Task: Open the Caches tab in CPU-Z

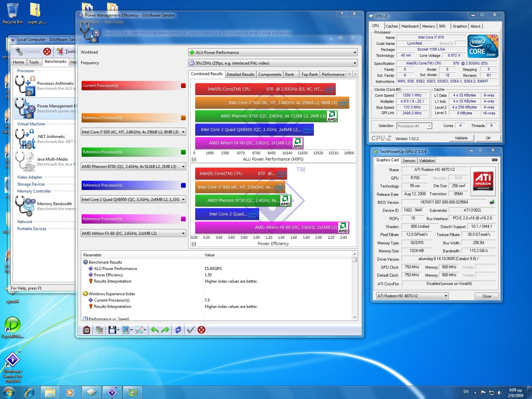Action: (392, 26)
